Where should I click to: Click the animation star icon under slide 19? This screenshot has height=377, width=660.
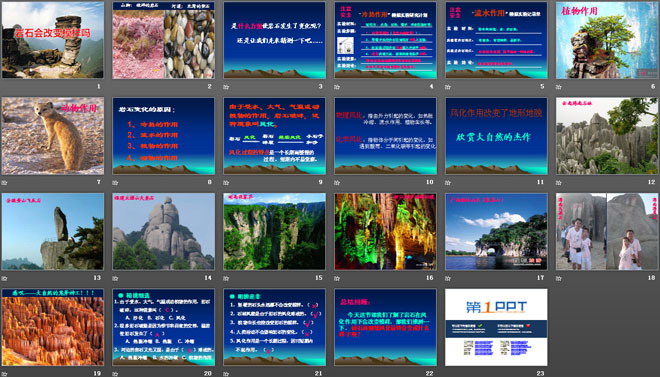coord(4,374)
